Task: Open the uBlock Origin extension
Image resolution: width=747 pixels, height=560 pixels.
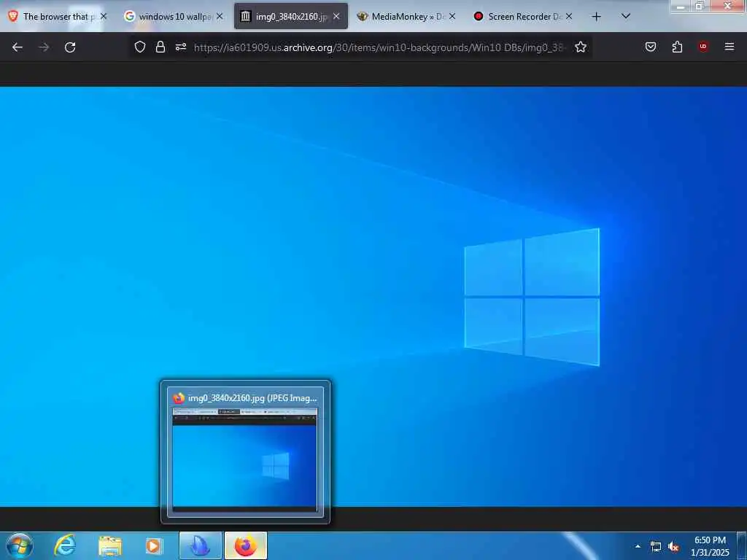Action: click(x=703, y=47)
